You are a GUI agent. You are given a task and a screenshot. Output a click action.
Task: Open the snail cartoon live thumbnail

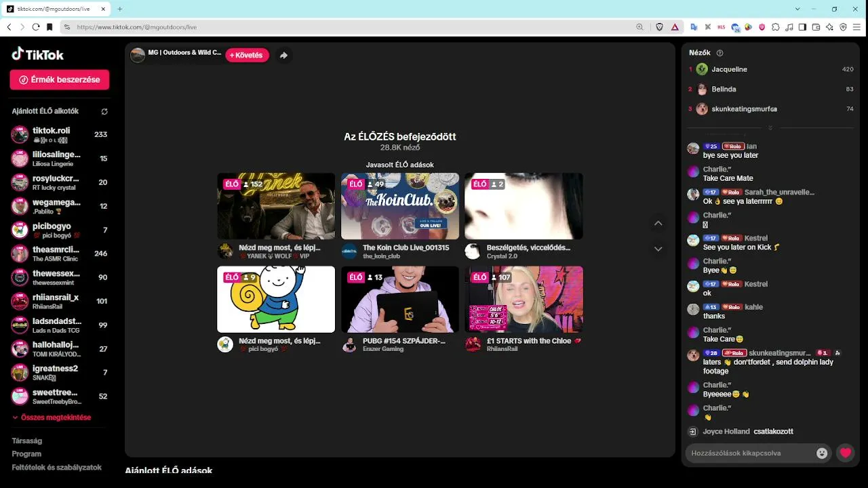[x=276, y=300]
